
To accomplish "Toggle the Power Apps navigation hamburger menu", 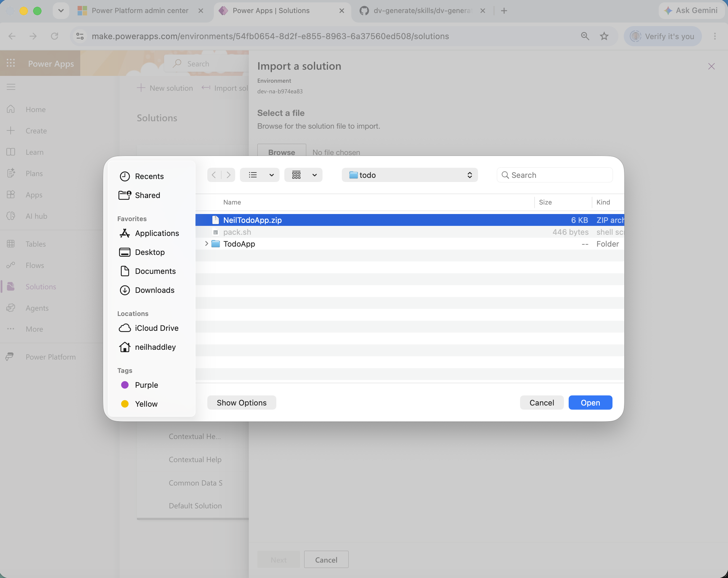I will pyautogui.click(x=11, y=87).
